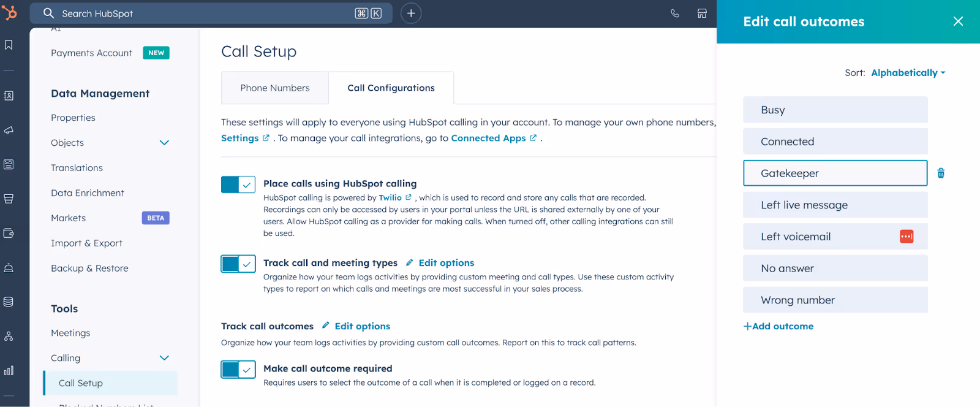Open the Service bell icon in left rail
The width and height of the screenshot is (980, 407).
coord(9,267)
